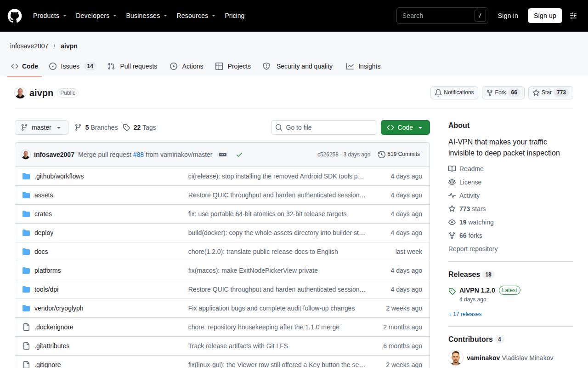Screen dimensions: 588x368
Task: View the 5 Branches link
Action: click(96, 127)
